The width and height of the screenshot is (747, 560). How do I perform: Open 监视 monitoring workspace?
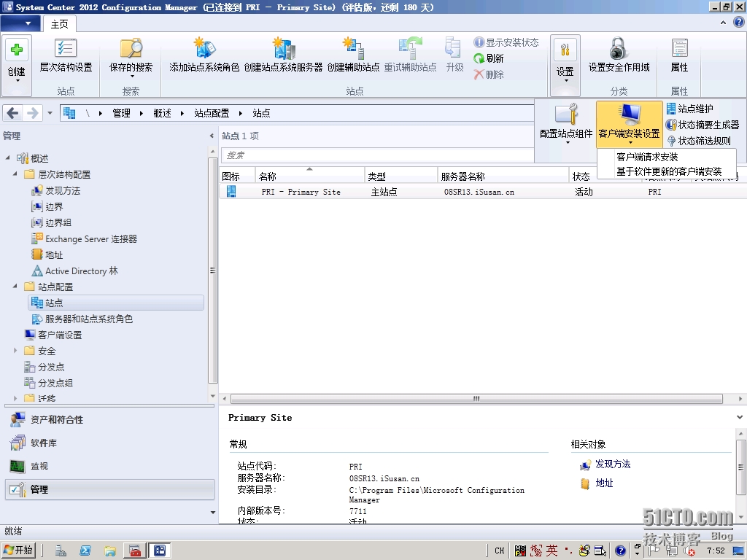109,466
